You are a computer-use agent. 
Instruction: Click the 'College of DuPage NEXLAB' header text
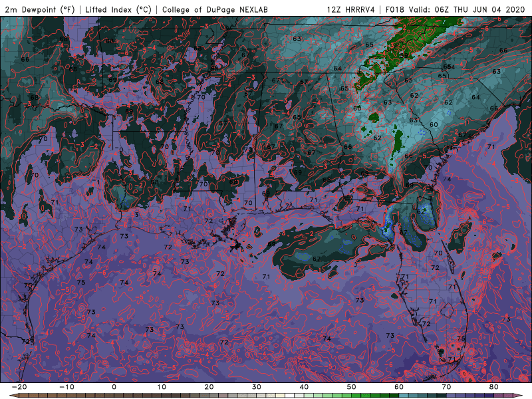click(215, 10)
